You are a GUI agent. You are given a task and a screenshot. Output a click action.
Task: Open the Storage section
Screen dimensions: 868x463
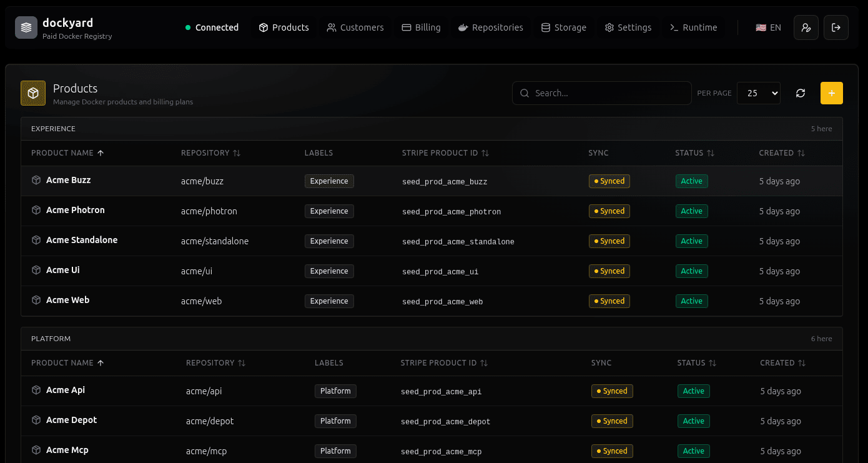563,27
